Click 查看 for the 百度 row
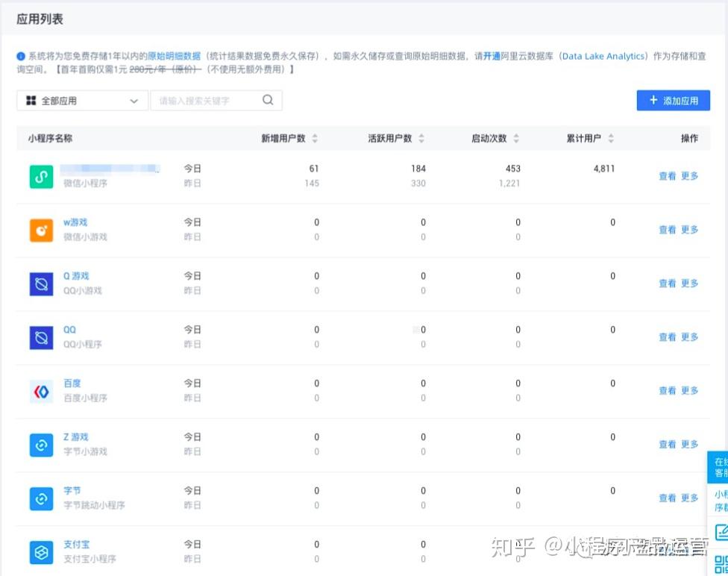728x576 pixels. coord(667,391)
